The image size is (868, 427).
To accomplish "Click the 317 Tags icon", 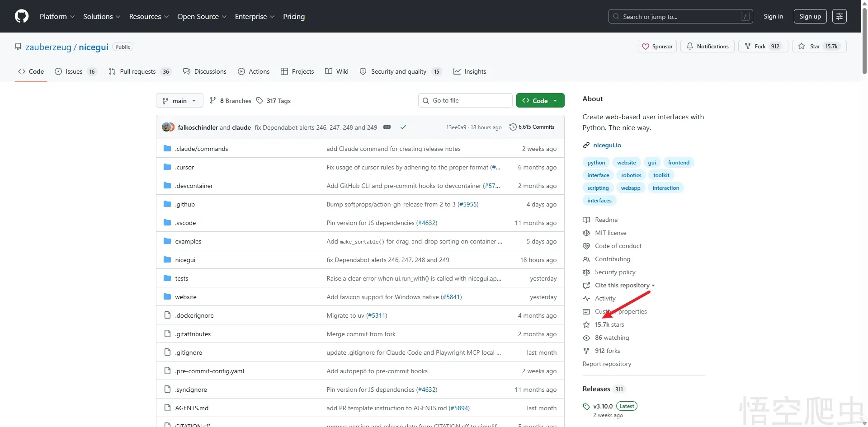I will 259,101.
